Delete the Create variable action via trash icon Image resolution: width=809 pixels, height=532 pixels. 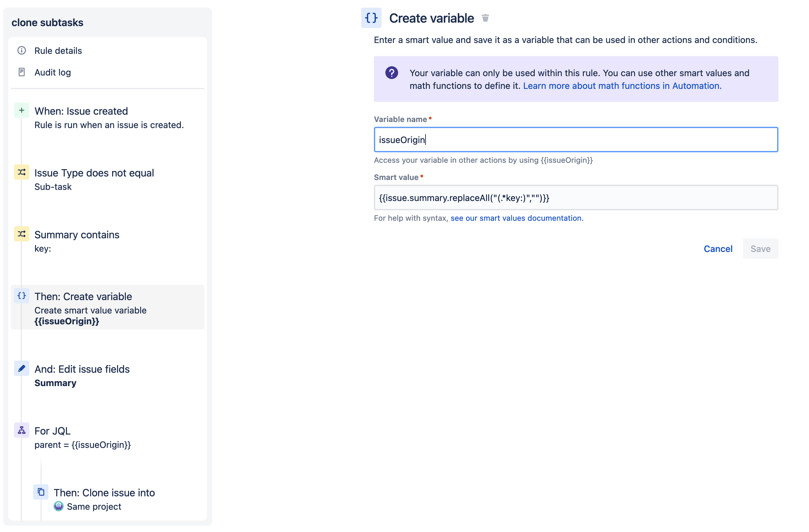tap(485, 18)
